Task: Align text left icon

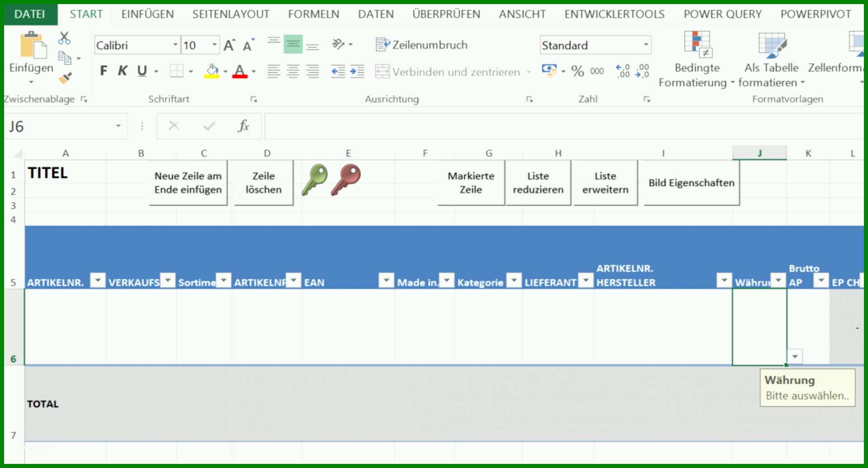Action: coord(274,71)
